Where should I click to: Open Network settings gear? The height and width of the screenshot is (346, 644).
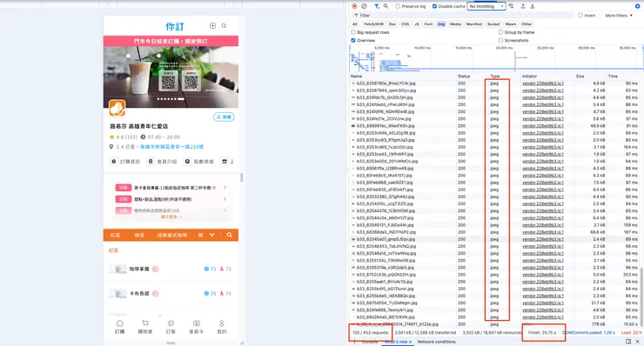click(x=637, y=6)
